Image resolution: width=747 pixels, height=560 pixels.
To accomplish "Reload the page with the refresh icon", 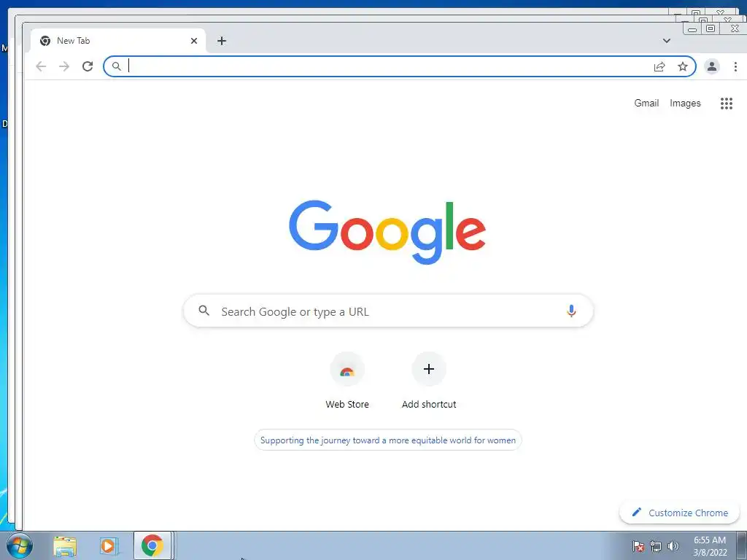I will tap(88, 66).
